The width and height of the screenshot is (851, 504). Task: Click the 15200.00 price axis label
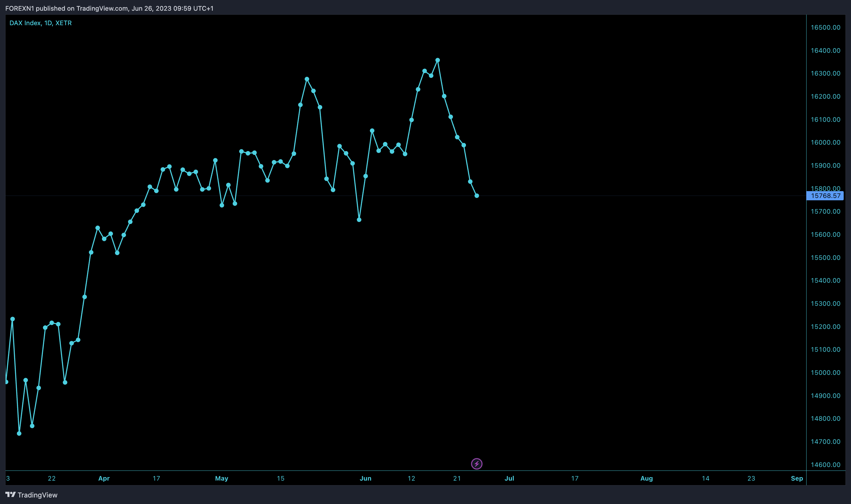point(826,327)
